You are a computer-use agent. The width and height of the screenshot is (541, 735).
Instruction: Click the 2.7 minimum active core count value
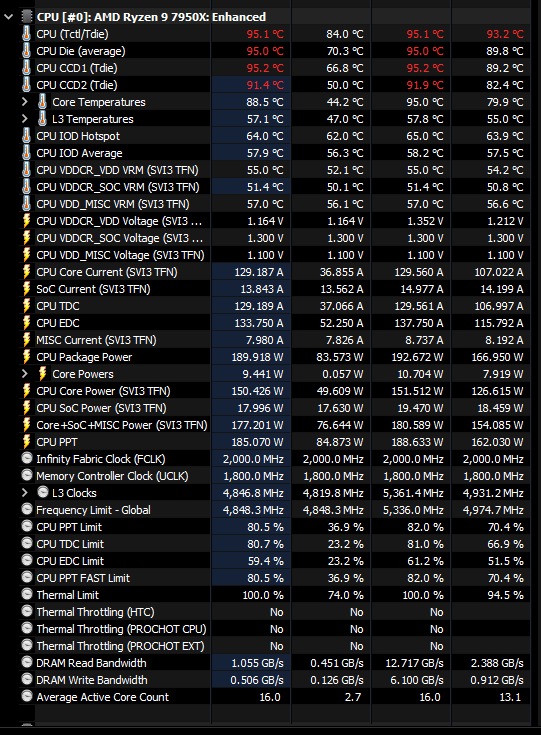353,697
